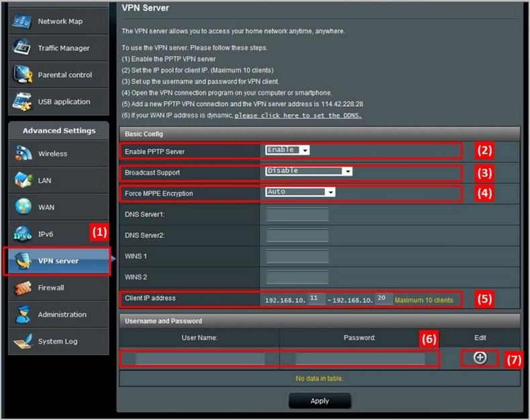Expand the Force MPPE Encryption dropdown
This screenshot has width=530, height=420.
(300, 192)
